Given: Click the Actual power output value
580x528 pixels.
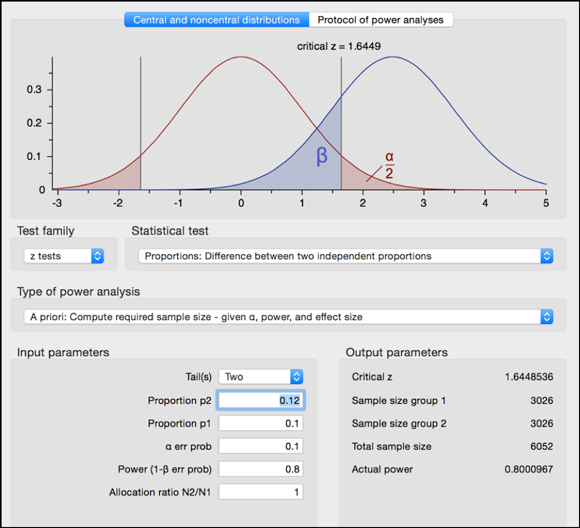Looking at the screenshot, I should (x=529, y=469).
